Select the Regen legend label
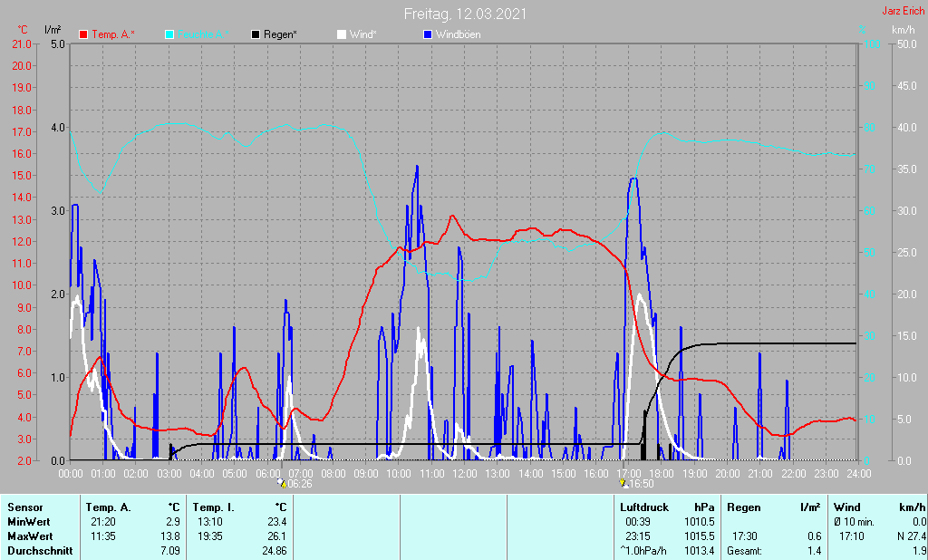 point(280,34)
